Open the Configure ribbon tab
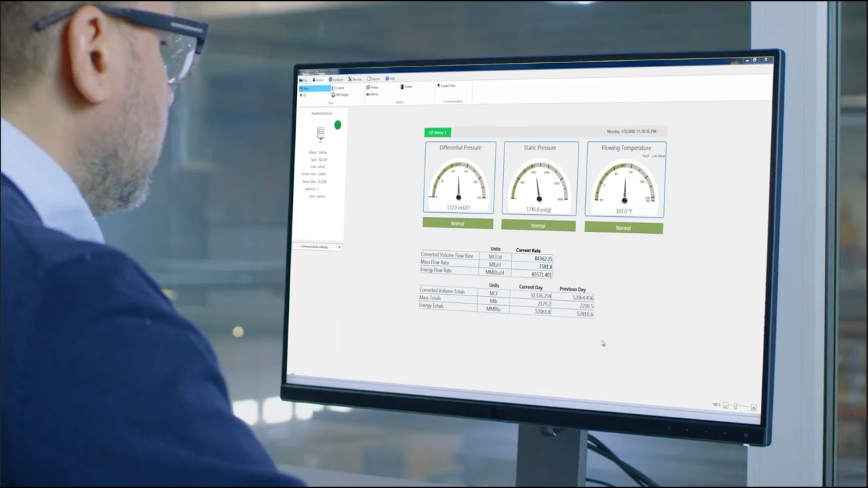Image resolution: width=868 pixels, height=488 pixels. pos(336,79)
